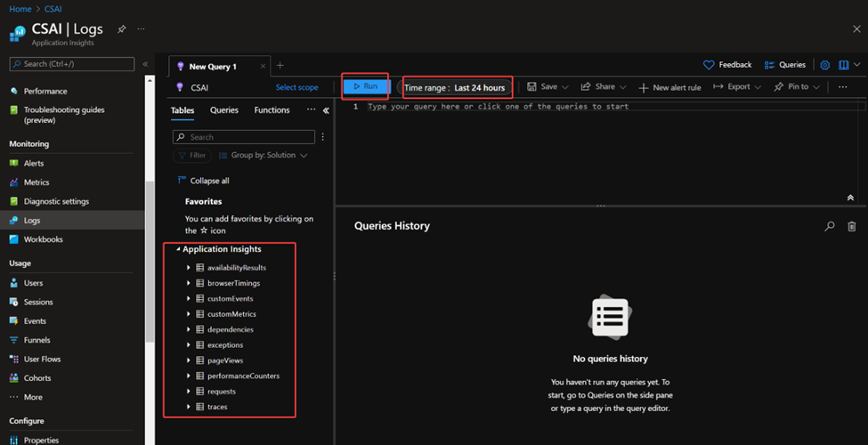Collapse the side pane with double chevron
Viewport: 868px width, 445px height.
coord(326,110)
